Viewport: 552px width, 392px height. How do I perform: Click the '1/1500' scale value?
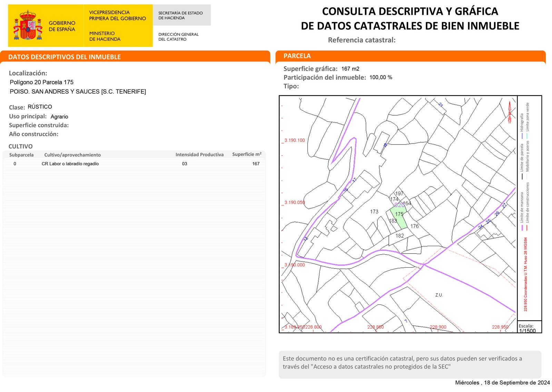click(x=527, y=331)
